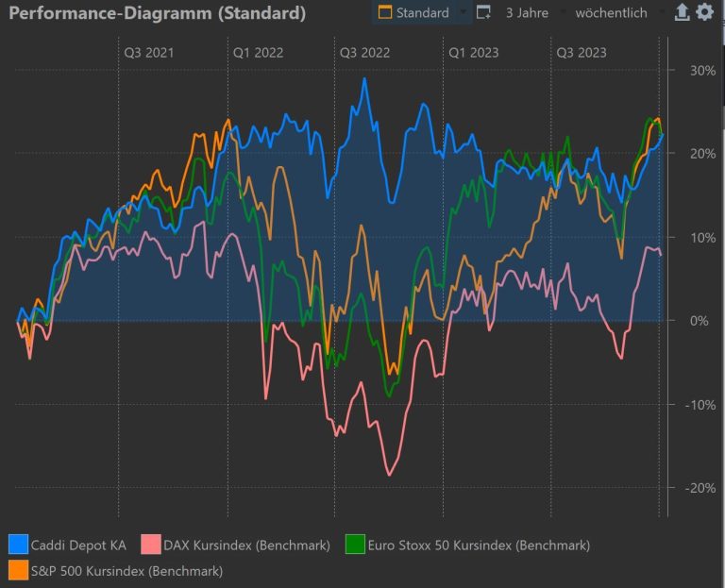This screenshot has height=588, width=725.
Task: Click the -10% axis value
Action: 700,405
